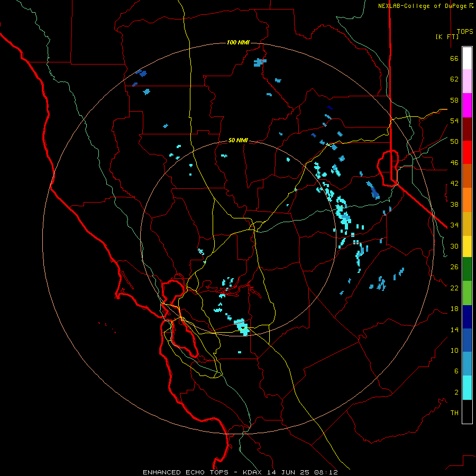Click the legend value '10'
Screen dimensions: 476x476
[454, 350]
